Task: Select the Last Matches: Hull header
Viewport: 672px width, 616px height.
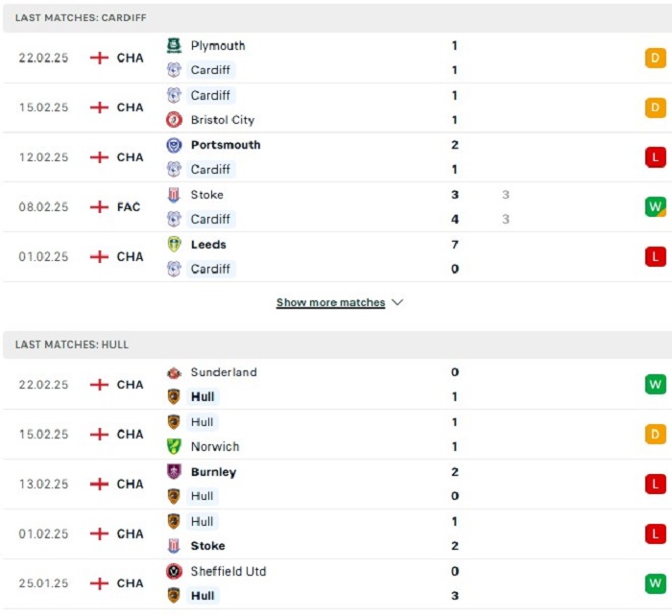Action: [x=72, y=344]
